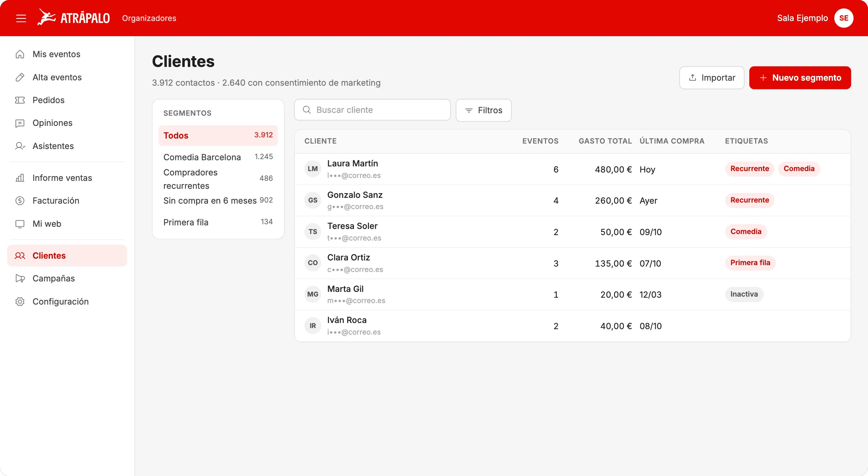Click Marta Gil's MG avatar
The height and width of the screenshot is (476, 868).
[x=313, y=294]
